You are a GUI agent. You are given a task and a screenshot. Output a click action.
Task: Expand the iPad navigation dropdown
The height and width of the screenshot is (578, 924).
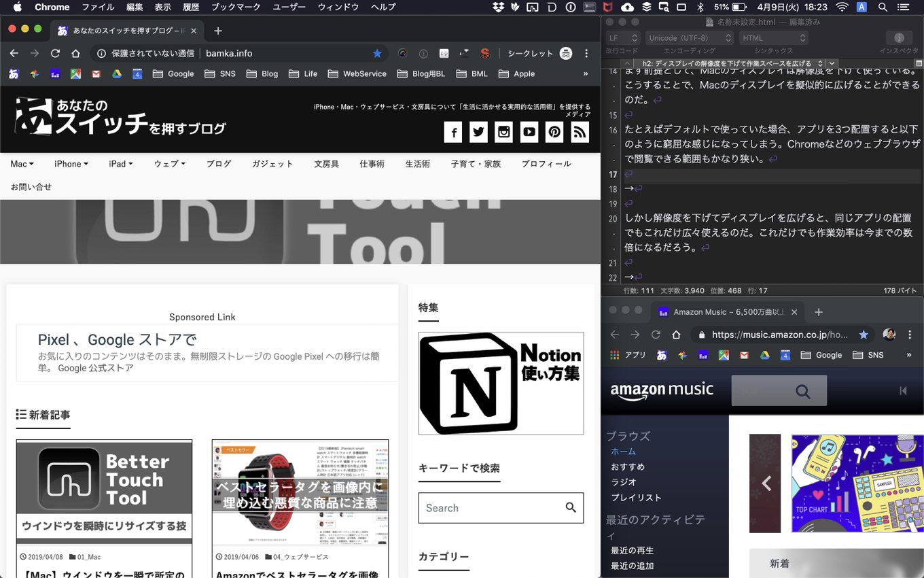[x=121, y=164]
